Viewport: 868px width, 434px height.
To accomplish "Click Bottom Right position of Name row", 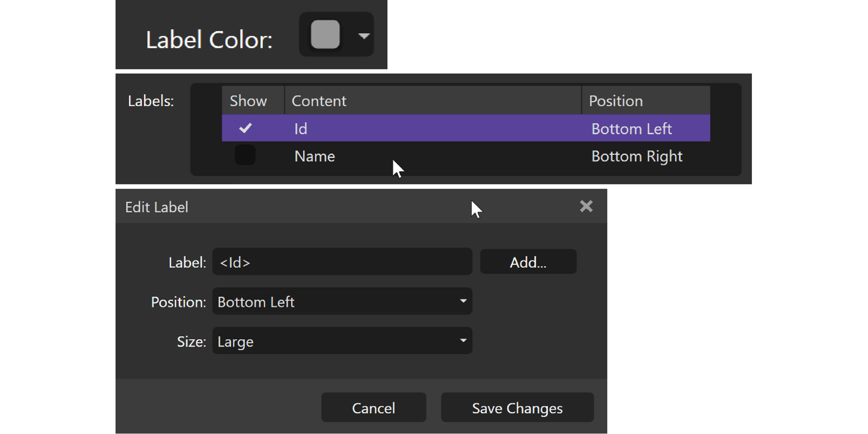I will [637, 156].
